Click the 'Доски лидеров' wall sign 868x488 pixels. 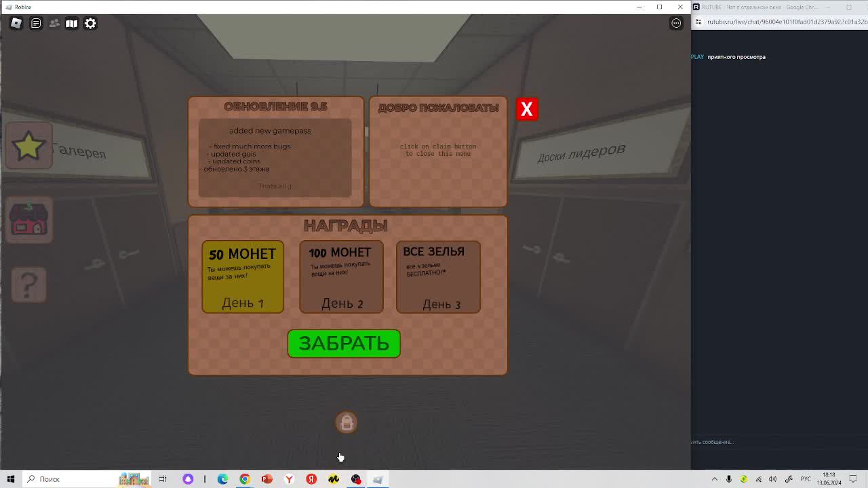(581, 152)
